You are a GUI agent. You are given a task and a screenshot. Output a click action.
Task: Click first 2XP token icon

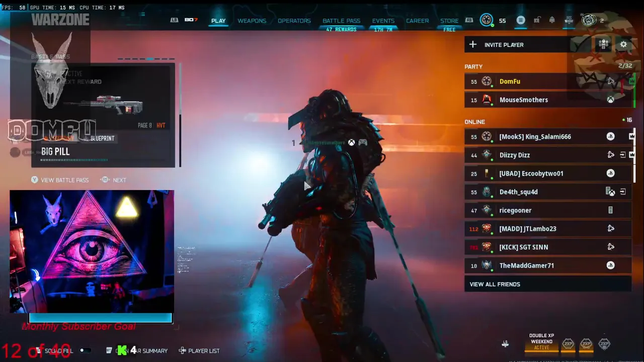568,344
